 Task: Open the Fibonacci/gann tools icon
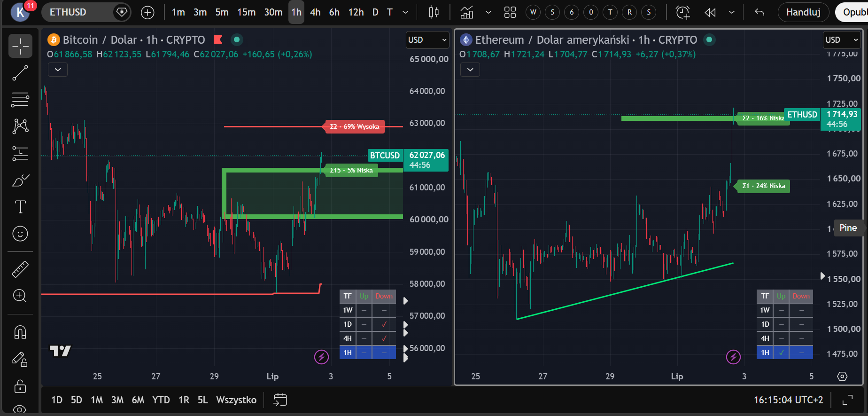coord(20,100)
